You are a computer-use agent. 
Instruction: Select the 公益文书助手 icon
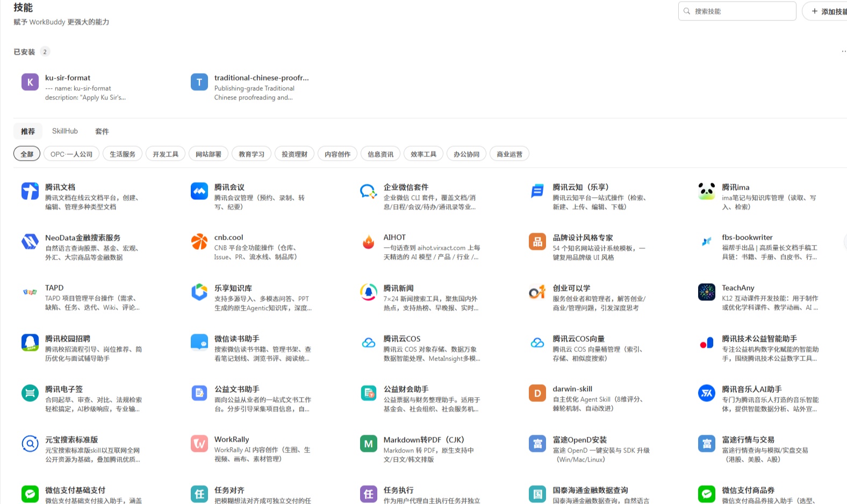(199, 393)
